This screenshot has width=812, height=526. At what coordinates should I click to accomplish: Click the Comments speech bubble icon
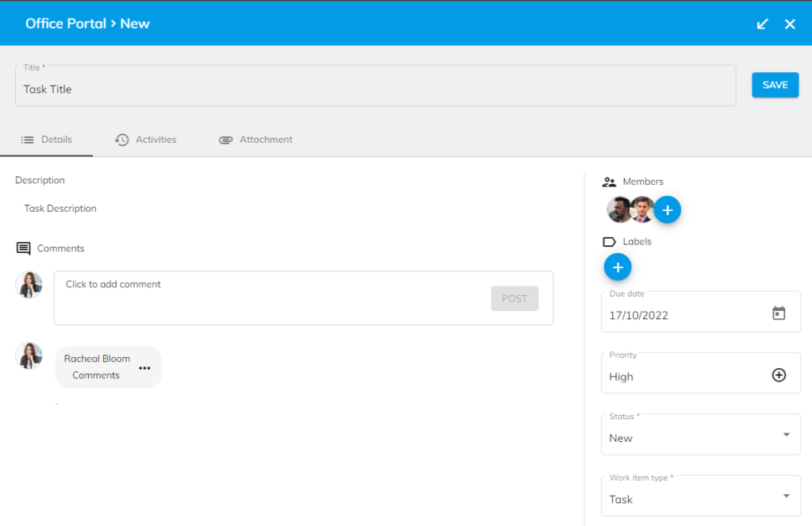click(22, 248)
